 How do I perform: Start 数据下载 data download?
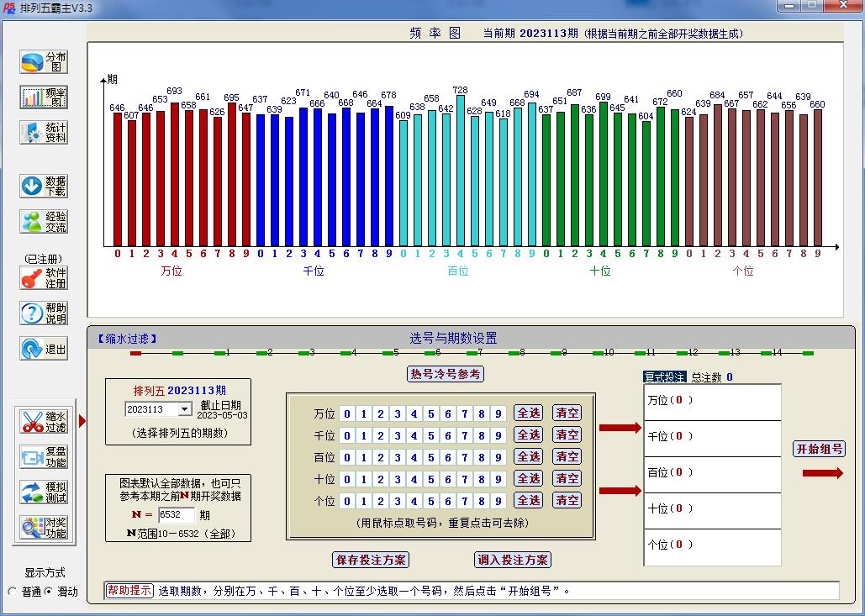[x=42, y=186]
